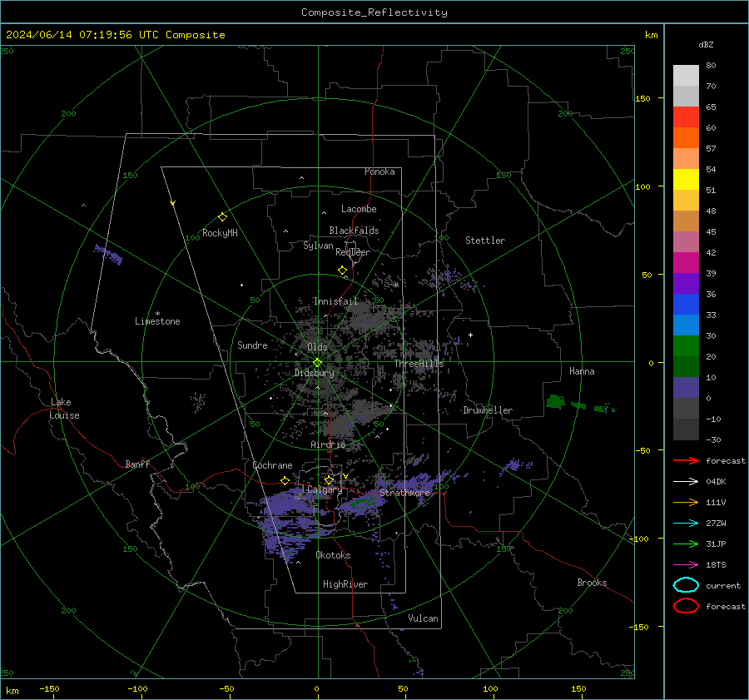Click the Okotoks city label
749x700 pixels.
[333, 555]
